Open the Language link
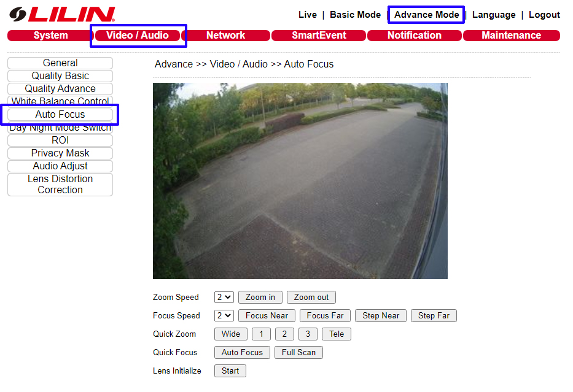573x392 pixels. point(494,15)
